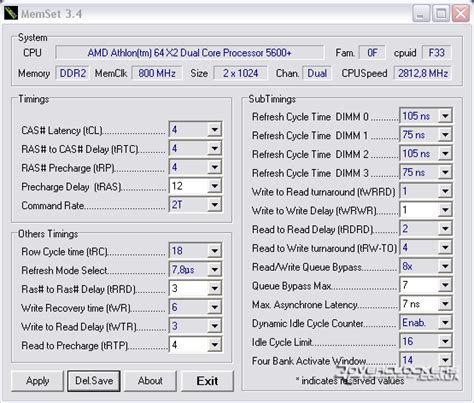Click the Del.Save button

(x=94, y=381)
